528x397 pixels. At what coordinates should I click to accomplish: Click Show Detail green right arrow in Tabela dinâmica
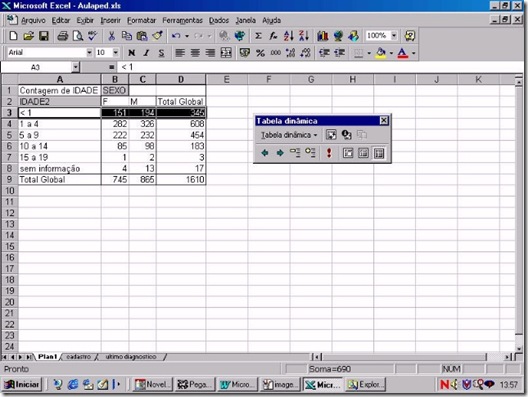(280, 153)
